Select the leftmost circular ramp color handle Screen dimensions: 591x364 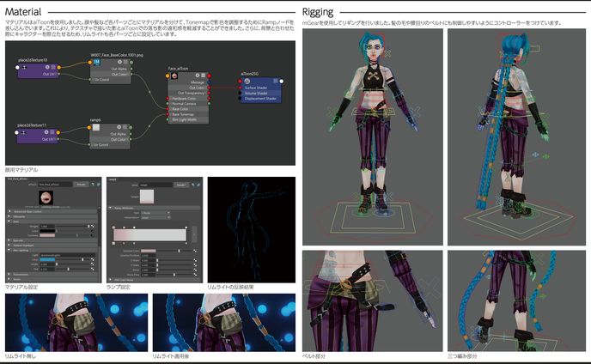[113, 227]
